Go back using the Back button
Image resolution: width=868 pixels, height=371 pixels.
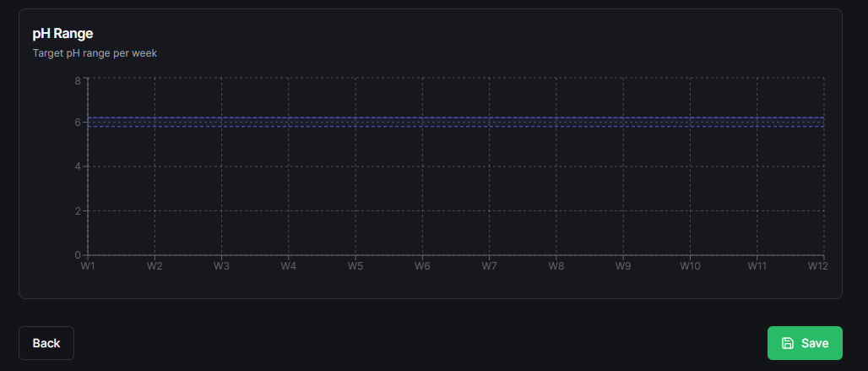46,343
